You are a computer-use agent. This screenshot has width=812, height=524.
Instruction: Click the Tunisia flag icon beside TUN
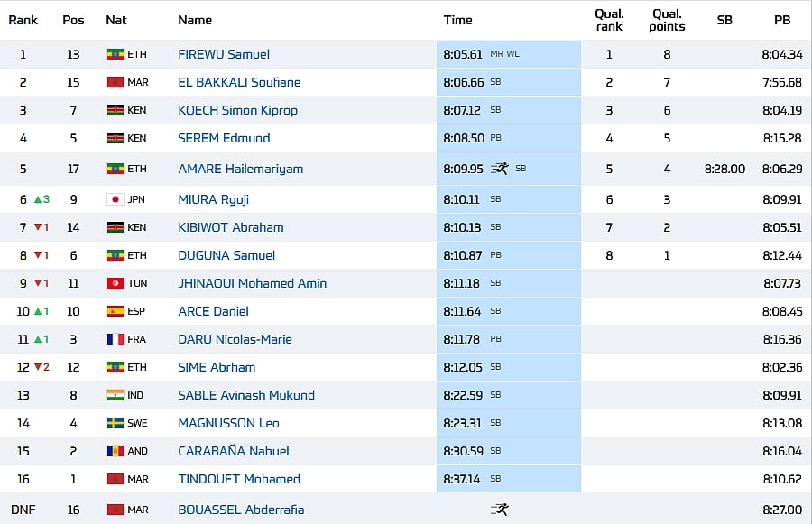pos(115,283)
